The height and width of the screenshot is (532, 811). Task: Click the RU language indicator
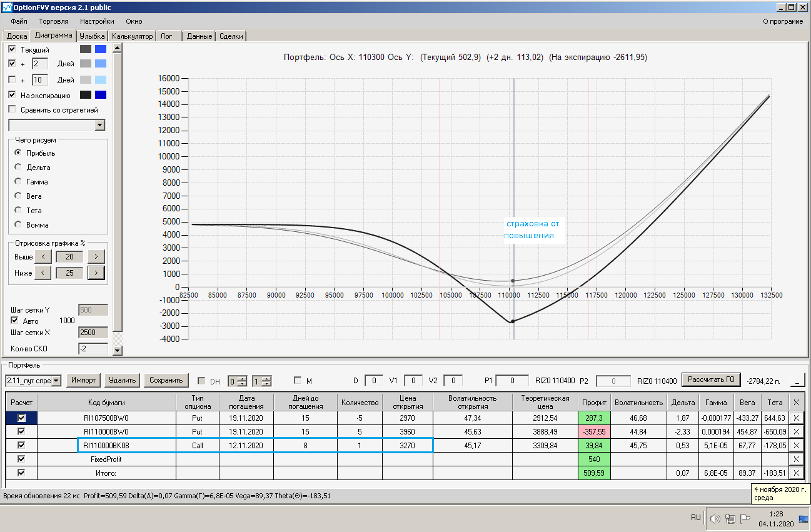coord(696,518)
